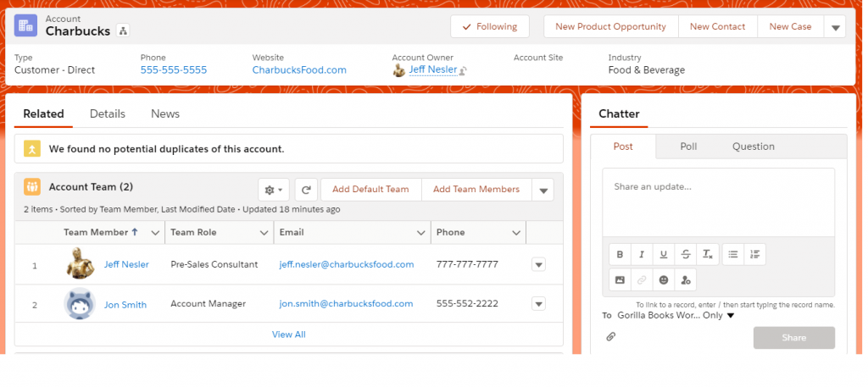Open the Phone column menu
Screen dimensions: 868x387
[516, 233]
